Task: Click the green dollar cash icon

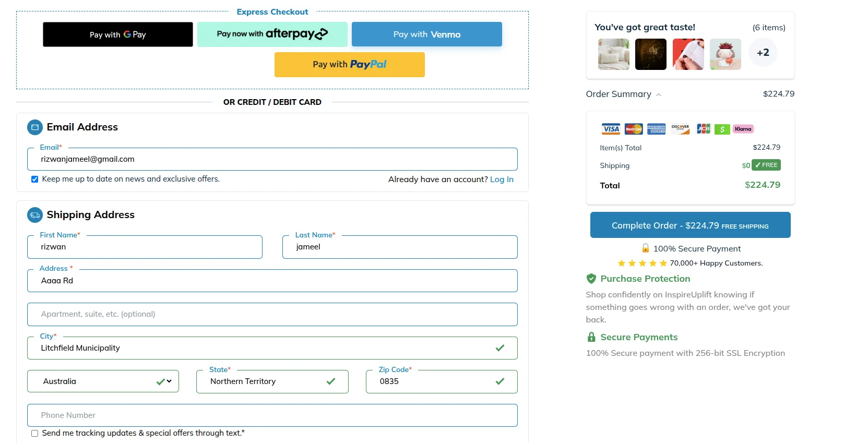Action: (722, 129)
